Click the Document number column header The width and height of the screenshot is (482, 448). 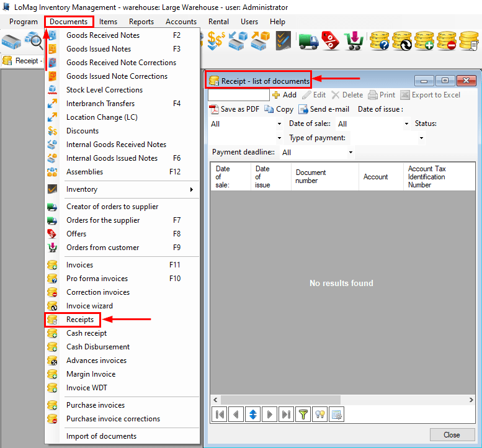pyautogui.click(x=324, y=177)
